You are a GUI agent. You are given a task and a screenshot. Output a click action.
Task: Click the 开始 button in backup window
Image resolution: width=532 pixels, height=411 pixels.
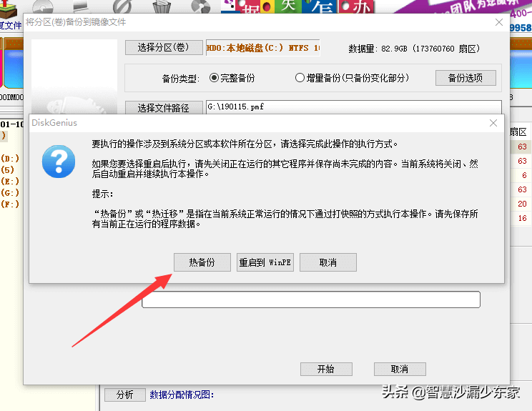326,369
